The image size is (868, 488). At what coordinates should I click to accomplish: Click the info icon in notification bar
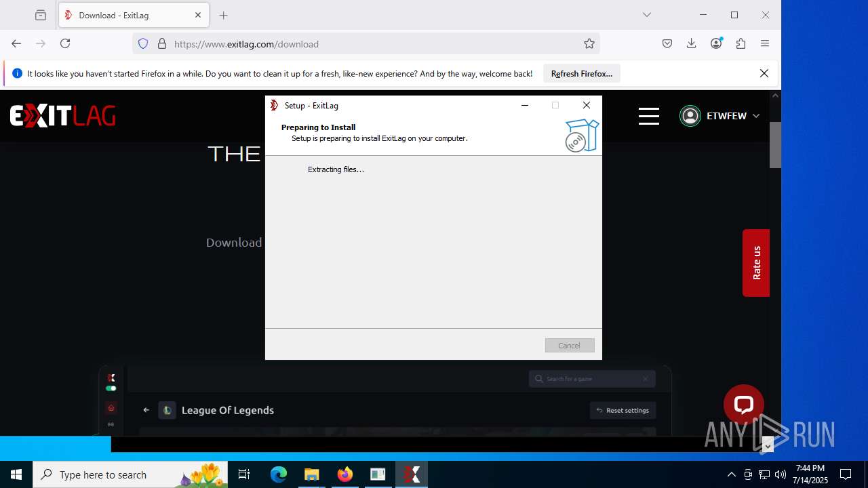click(17, 74)
